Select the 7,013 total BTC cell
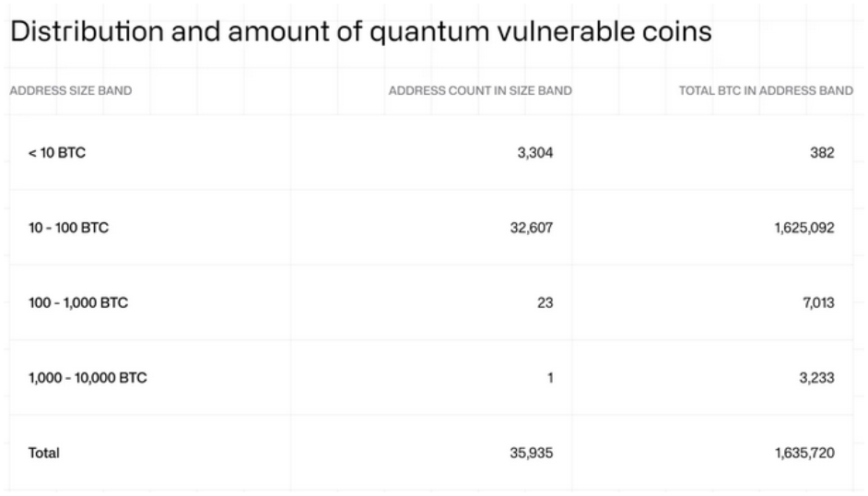Screen dimensions: 868x496 [x=815, y=302]
